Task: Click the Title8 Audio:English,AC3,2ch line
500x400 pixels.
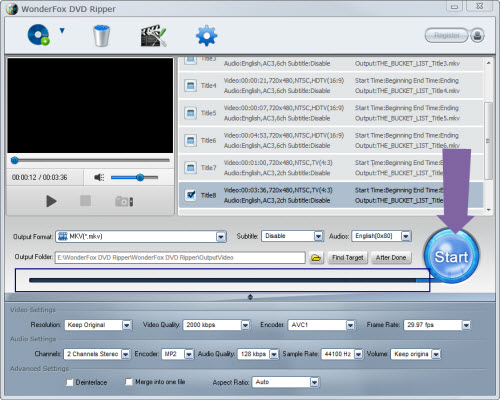Action: 277,200
